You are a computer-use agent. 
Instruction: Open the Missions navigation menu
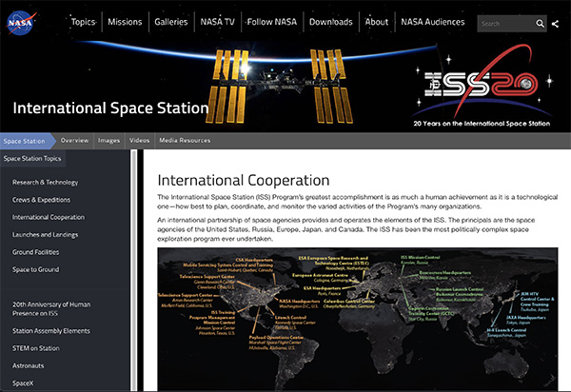click(125, 22)
